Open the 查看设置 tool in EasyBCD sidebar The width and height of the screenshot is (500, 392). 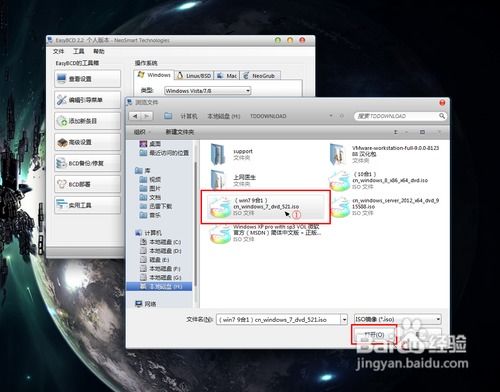pyautogui.click(x=87, y=79)
